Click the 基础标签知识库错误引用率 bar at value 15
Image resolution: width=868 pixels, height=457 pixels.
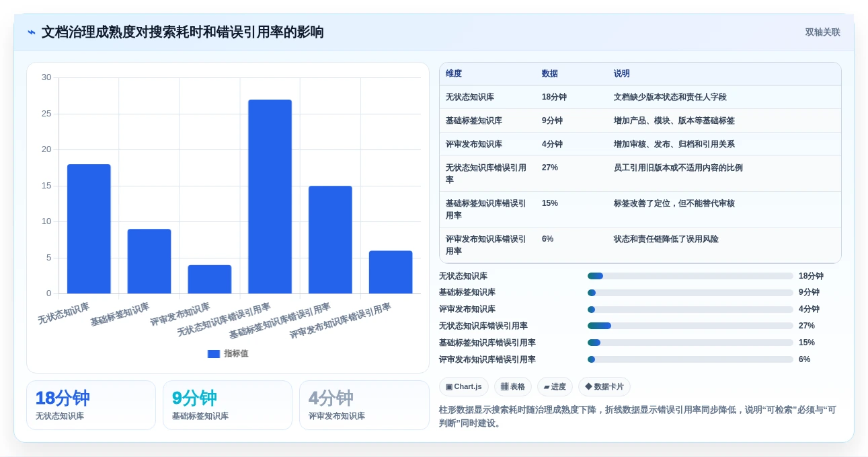point(330,240)
